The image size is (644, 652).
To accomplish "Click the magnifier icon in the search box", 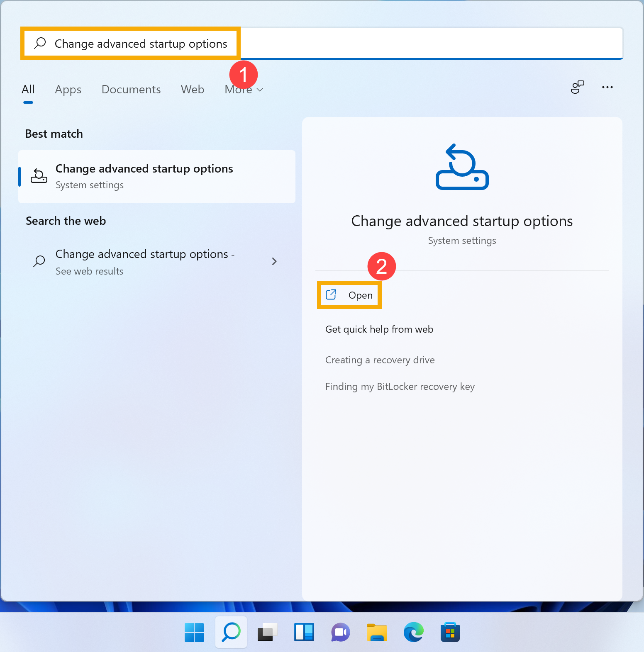I will coord(40,43).
